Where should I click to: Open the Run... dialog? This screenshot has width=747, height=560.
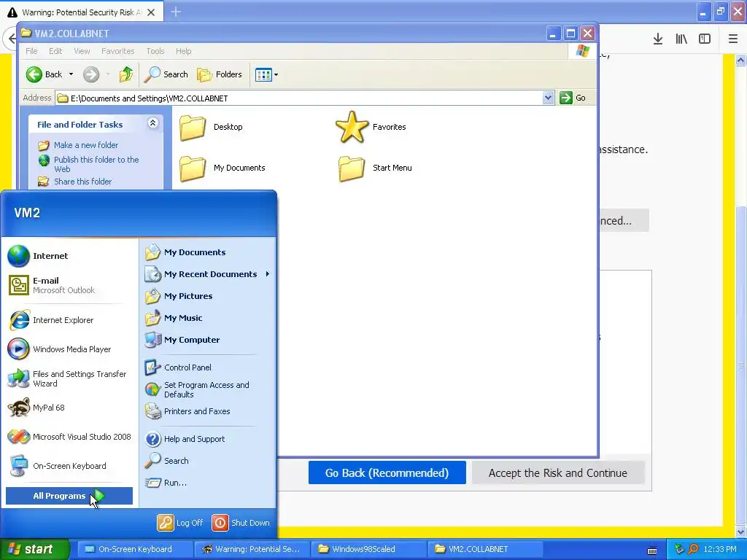pos(166,483)
